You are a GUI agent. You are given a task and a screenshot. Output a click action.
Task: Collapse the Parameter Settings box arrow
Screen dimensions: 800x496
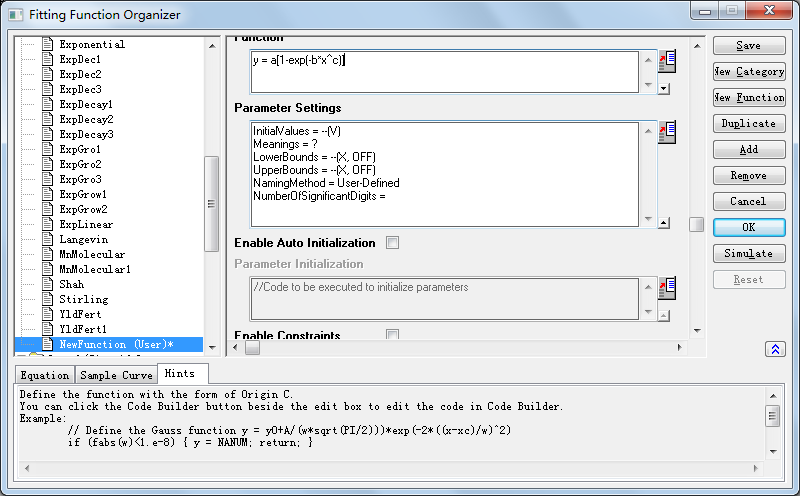tap(665, 220)
